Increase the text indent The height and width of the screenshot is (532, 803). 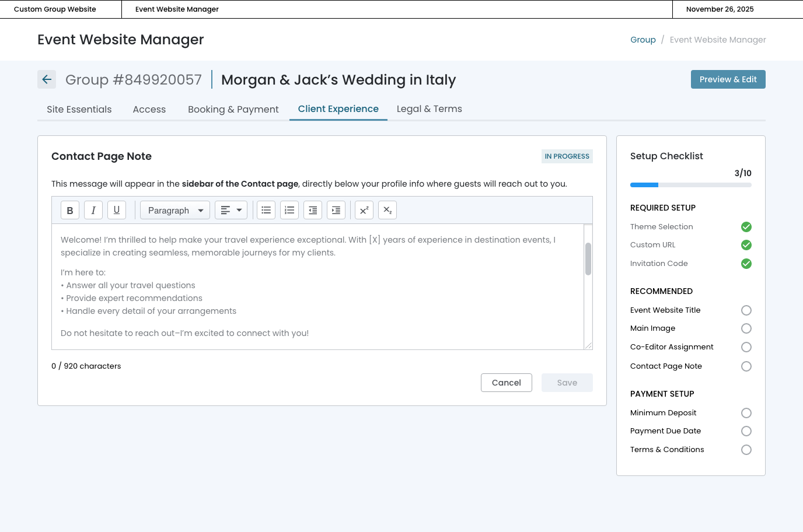(x=336, y=211)
